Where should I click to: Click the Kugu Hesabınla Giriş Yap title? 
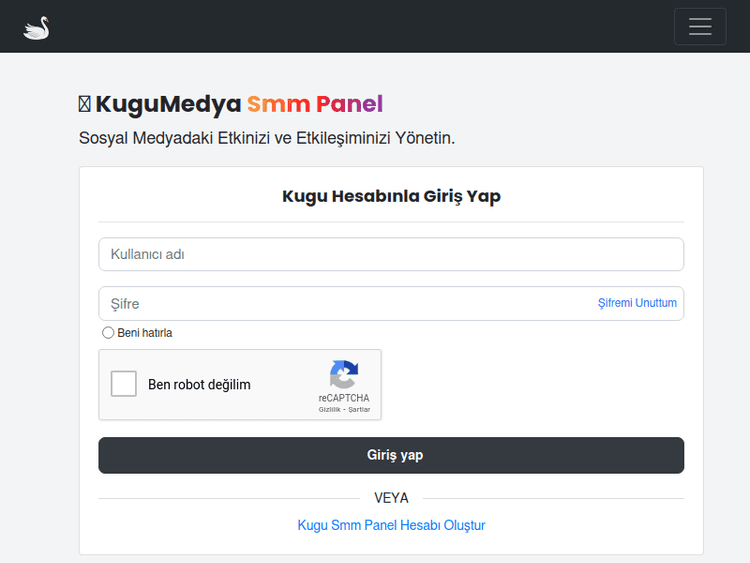pos(391,196)
